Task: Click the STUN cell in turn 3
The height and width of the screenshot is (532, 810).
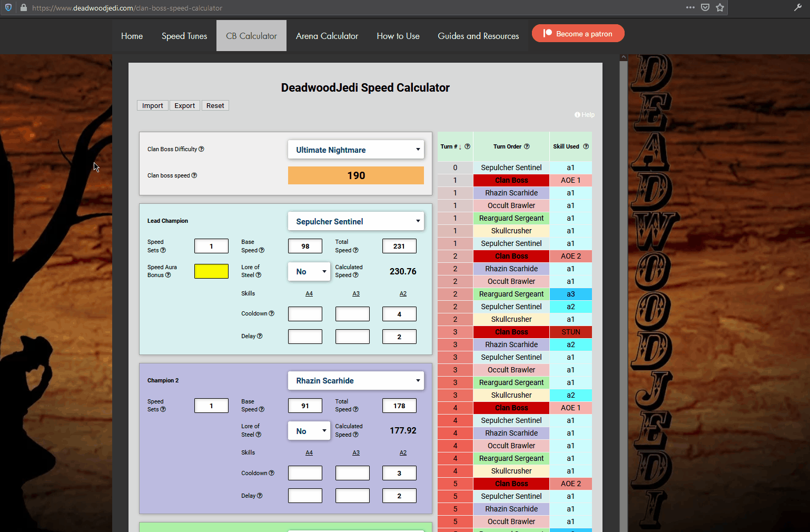Action: point(571,332)
